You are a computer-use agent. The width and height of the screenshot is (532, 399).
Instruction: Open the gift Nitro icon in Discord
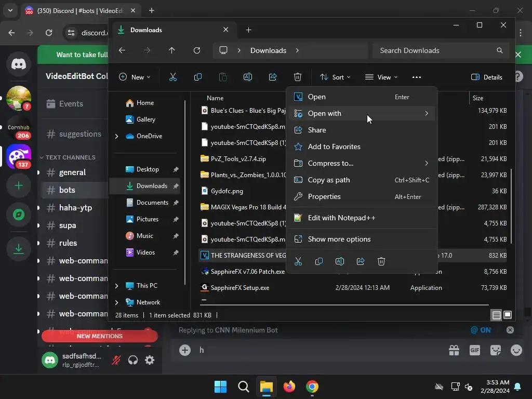click(454, 350)
